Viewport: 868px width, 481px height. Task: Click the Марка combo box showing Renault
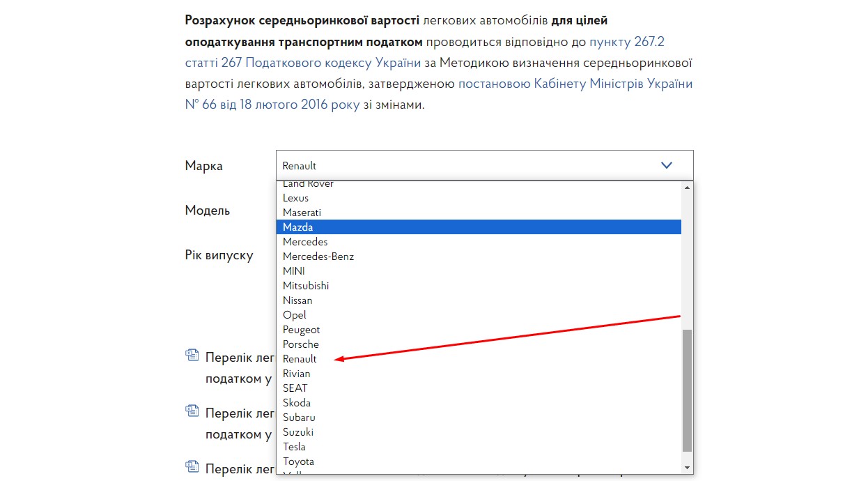pos(467,165)
